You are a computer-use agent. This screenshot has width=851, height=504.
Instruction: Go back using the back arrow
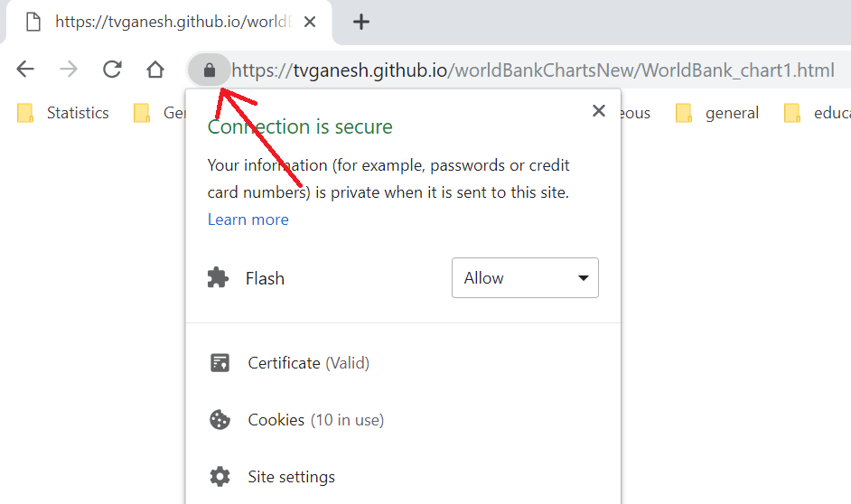point(25,69)
